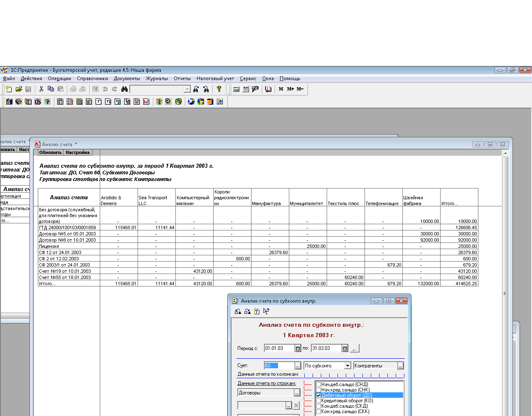Open the Документы menu

coord(127,78)
